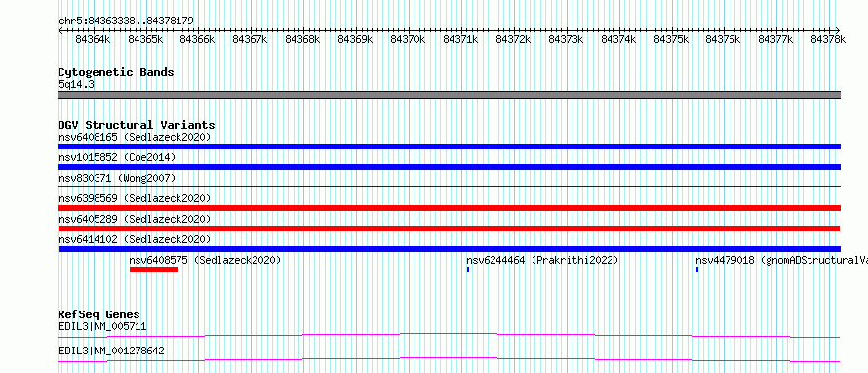Click the 84371k ruler tick label
This screenshot has height=373, width=868.
(x=460, y=39)
